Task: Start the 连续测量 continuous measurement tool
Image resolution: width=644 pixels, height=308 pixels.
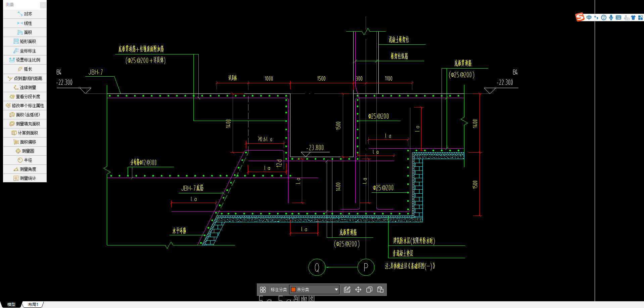Action: tap(25, 87)
